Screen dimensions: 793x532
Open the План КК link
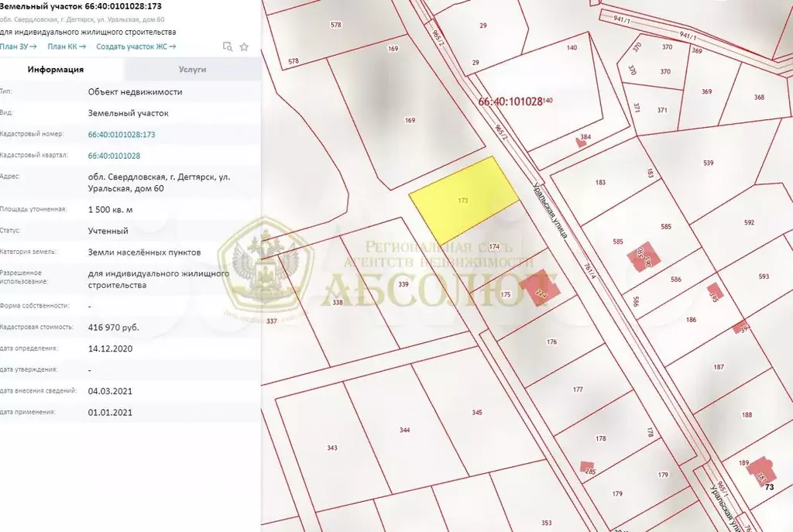coord(67,46)
